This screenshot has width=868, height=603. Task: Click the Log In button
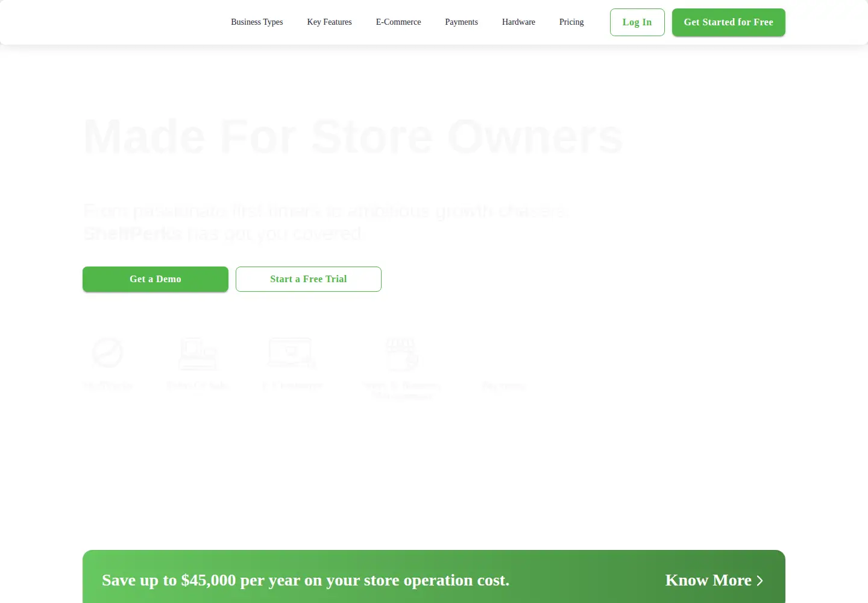(637, 22)
